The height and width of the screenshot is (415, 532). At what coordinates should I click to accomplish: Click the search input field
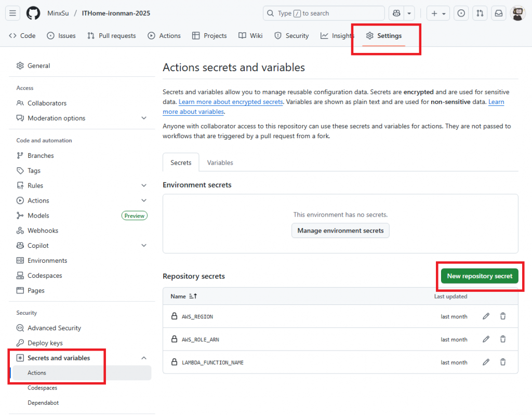(323, 14)
